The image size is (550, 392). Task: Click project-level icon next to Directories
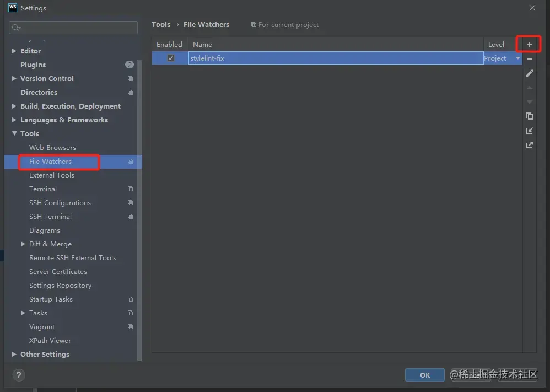[x=130, y=92]
